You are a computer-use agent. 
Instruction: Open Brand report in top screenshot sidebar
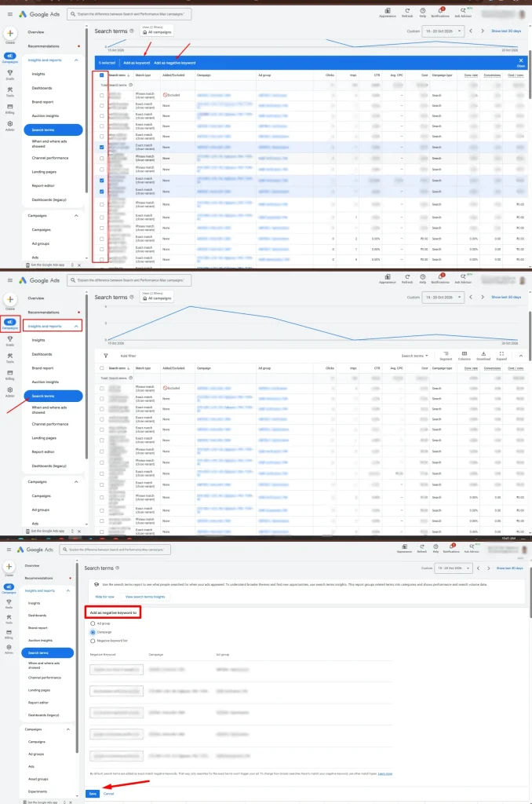pyautogui.click(x=42, y=102)
